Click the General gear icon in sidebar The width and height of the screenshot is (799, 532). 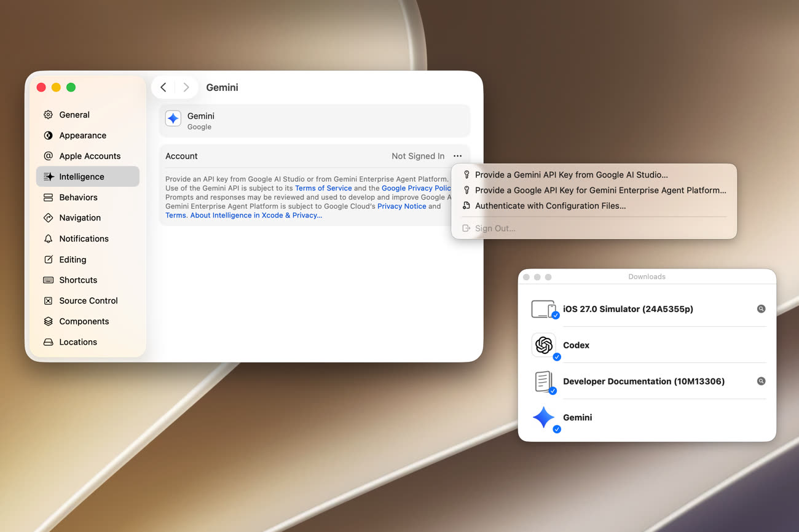pos(48,115)
